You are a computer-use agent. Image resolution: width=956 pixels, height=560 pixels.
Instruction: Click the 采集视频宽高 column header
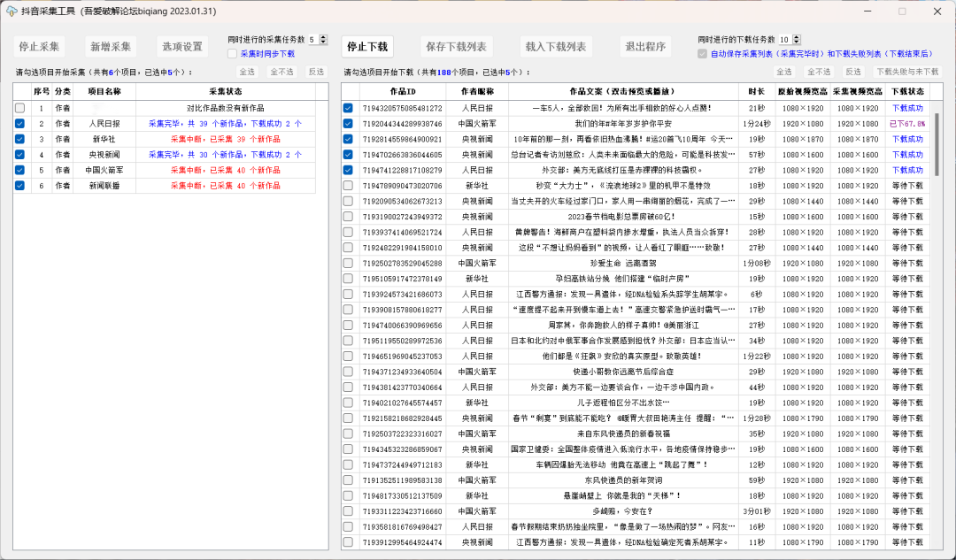click(x=857, y=91)
